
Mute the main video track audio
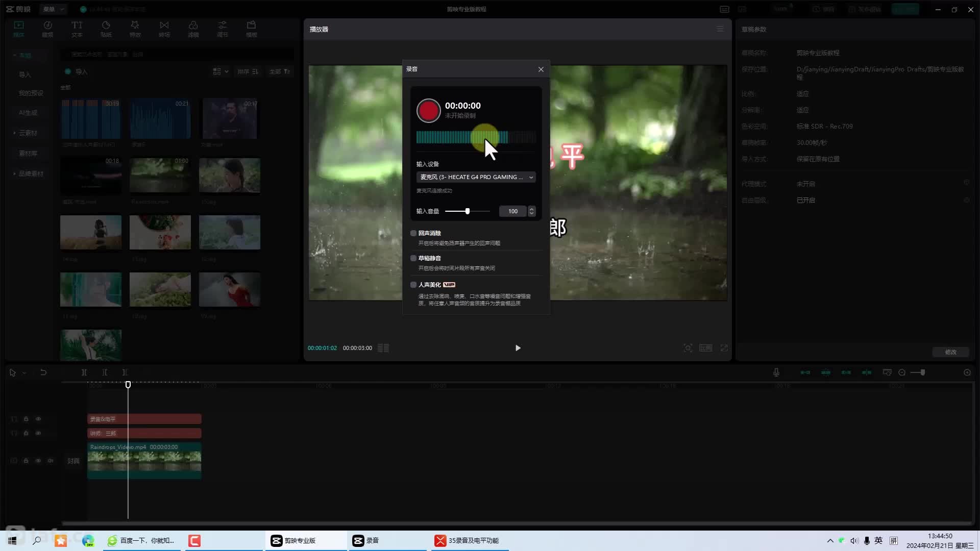[51, 461]
